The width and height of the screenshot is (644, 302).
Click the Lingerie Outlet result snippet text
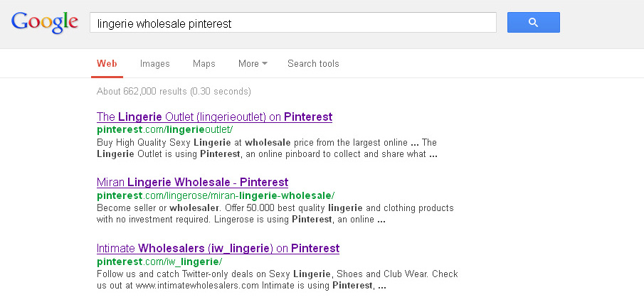click(267, 149)
